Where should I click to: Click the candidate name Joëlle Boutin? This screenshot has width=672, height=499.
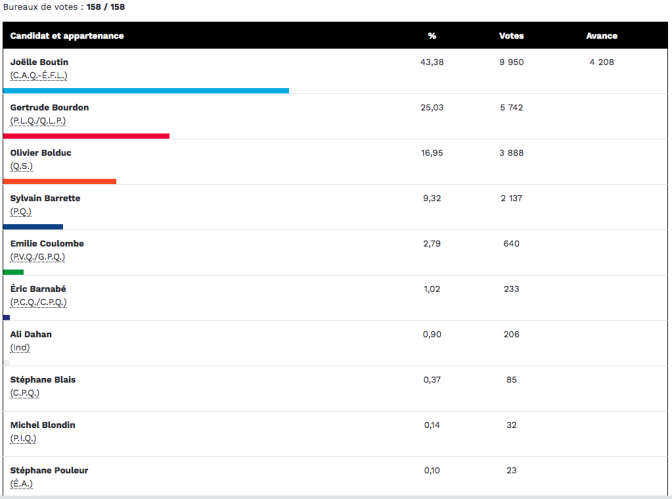[x=39, y=62]
